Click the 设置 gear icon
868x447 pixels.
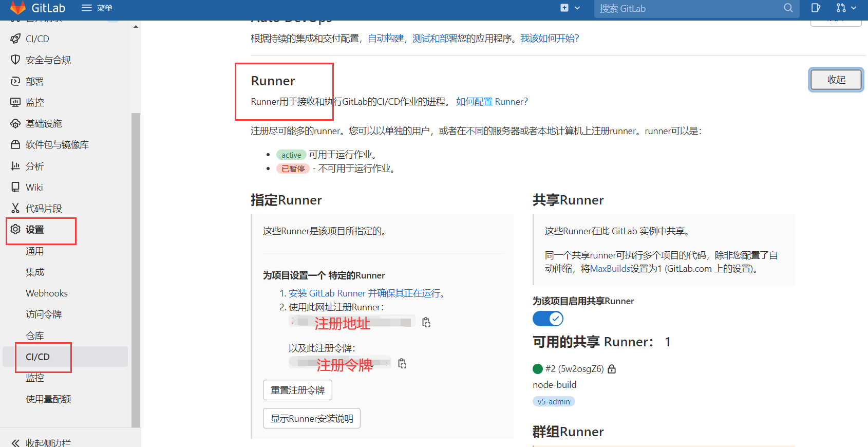pos(15,229)
